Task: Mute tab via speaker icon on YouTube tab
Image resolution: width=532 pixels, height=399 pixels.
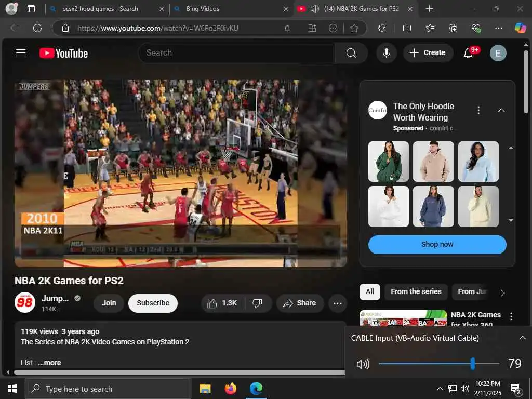Action: (314, 9)
